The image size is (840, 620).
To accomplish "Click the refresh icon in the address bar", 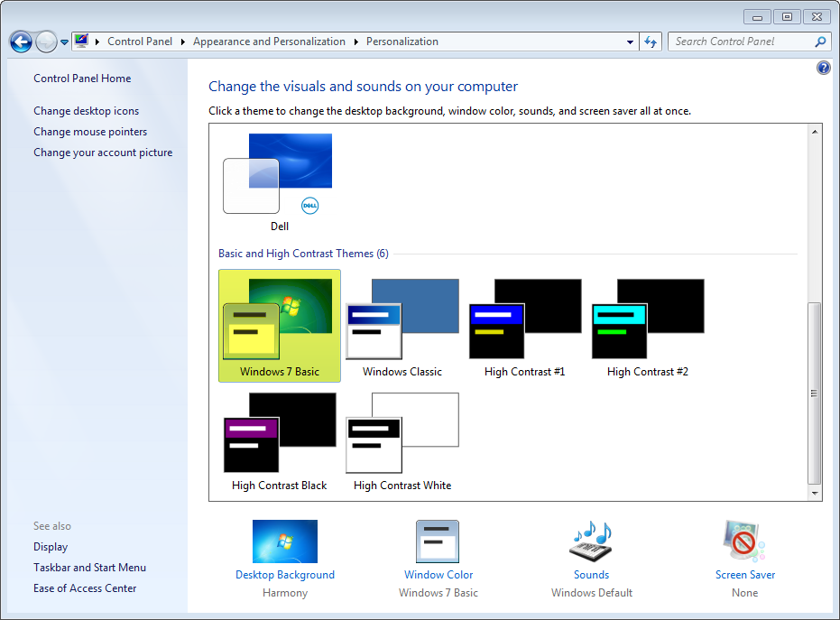I will click(x=651, y=42).
